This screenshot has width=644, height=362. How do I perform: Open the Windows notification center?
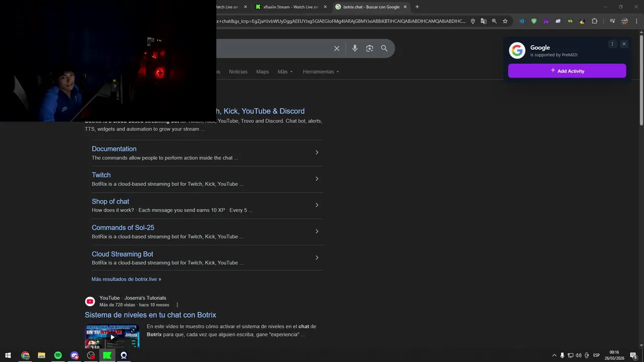[x=633, y=355]
